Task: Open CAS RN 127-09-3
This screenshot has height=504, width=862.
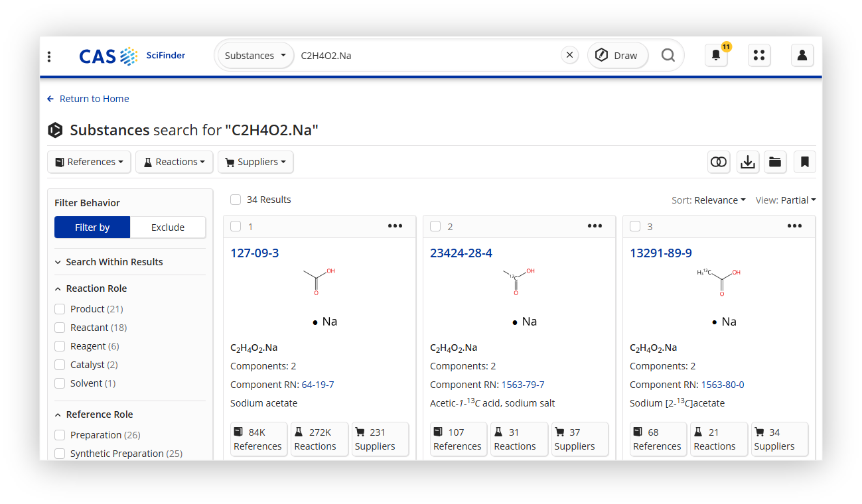Action: 255,253
